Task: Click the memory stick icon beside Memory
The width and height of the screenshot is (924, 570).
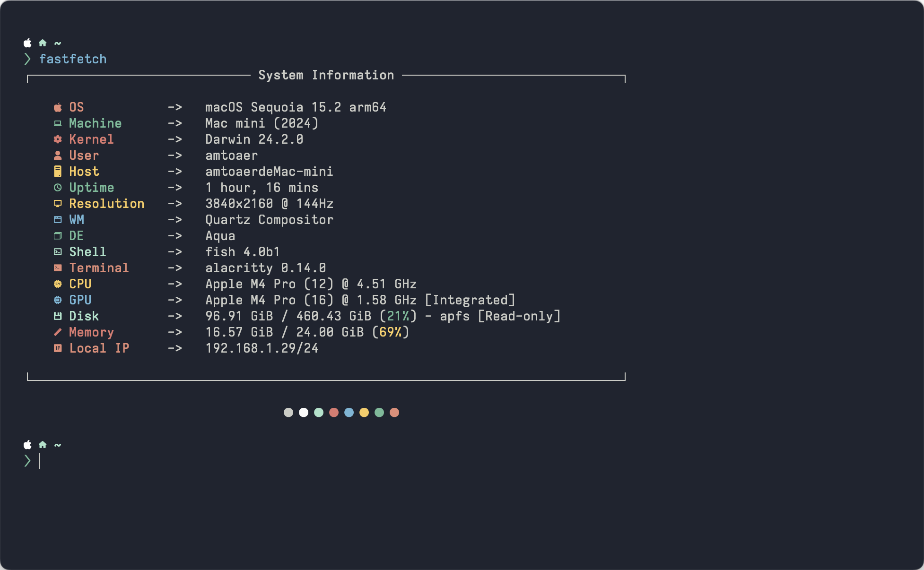Action: [58, 332]
